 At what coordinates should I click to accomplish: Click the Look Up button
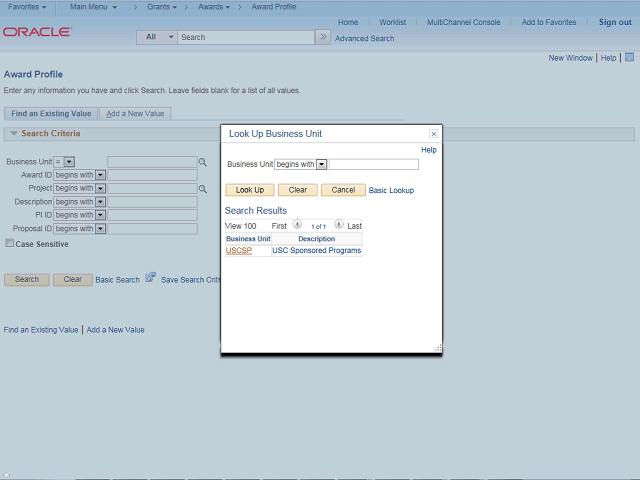coord(250,190)
